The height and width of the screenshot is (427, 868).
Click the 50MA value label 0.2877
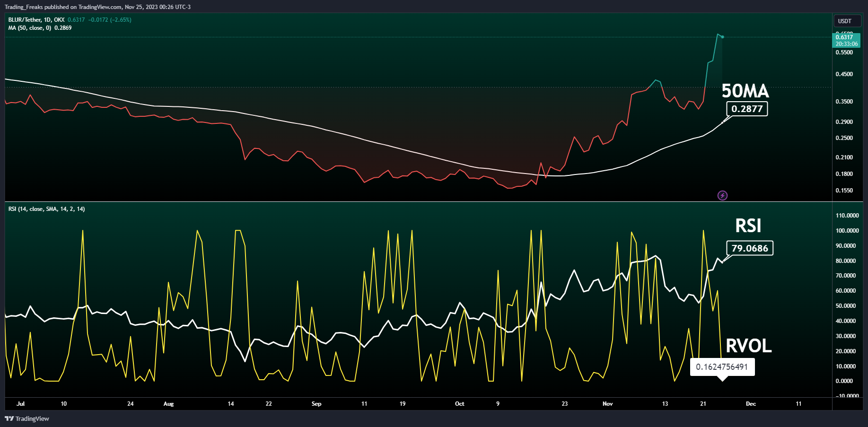point(747,109)
